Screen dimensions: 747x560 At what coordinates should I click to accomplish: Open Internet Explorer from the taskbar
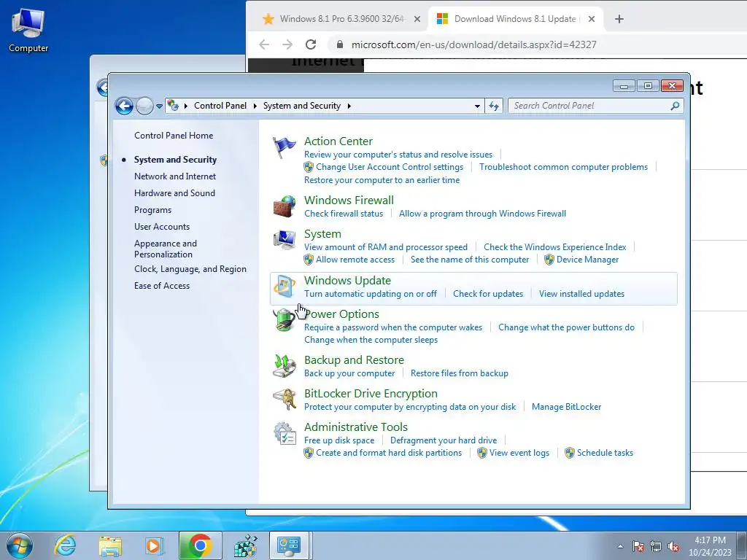click(65, 545)
